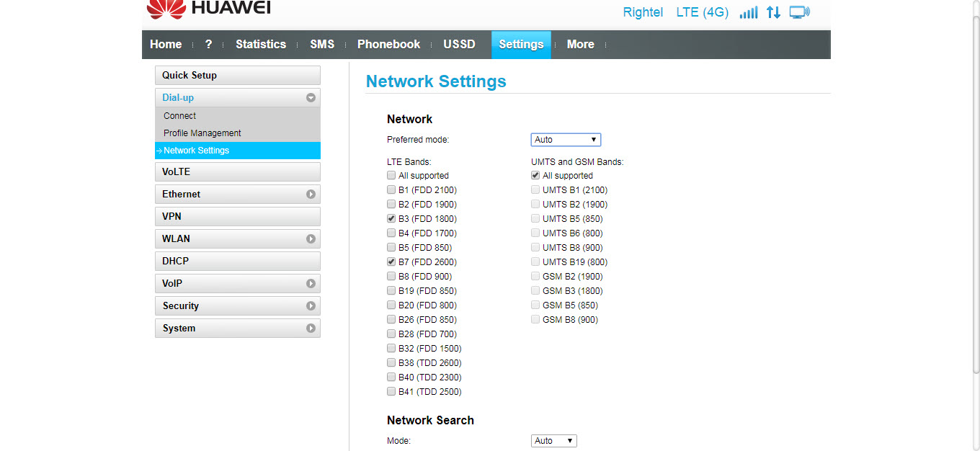
Task: Toggle GSM B8 (900) checkbox
Action: tap(535, 320)
